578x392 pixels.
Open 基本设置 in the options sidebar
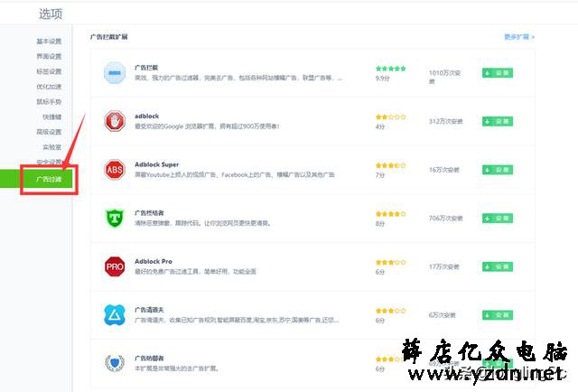click(49, 41)
